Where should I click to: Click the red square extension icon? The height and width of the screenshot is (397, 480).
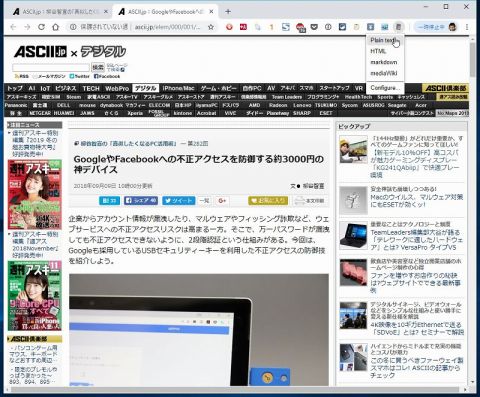[243, 27]
